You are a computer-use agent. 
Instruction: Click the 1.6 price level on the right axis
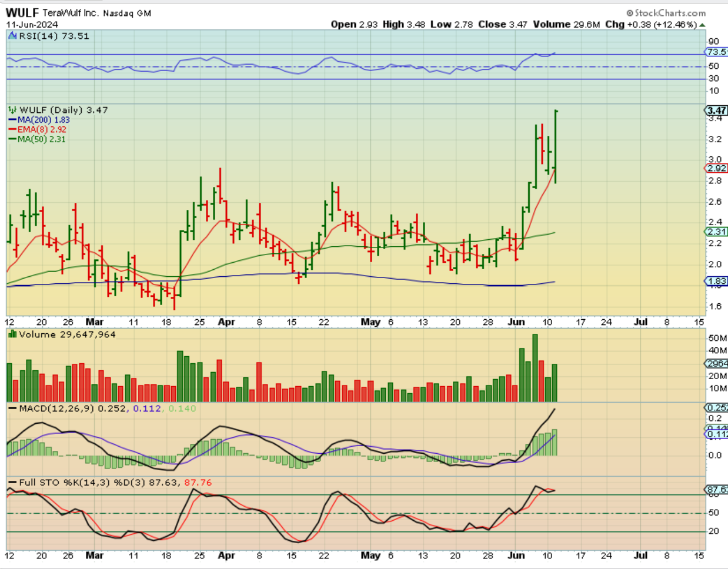point(715,306)
